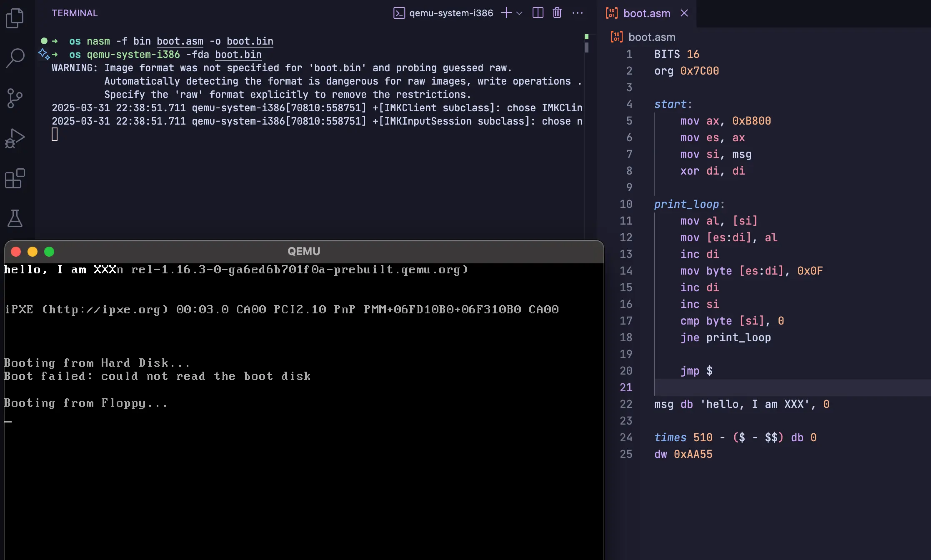Click the trash icon to kill the terminal

point(557,13)
